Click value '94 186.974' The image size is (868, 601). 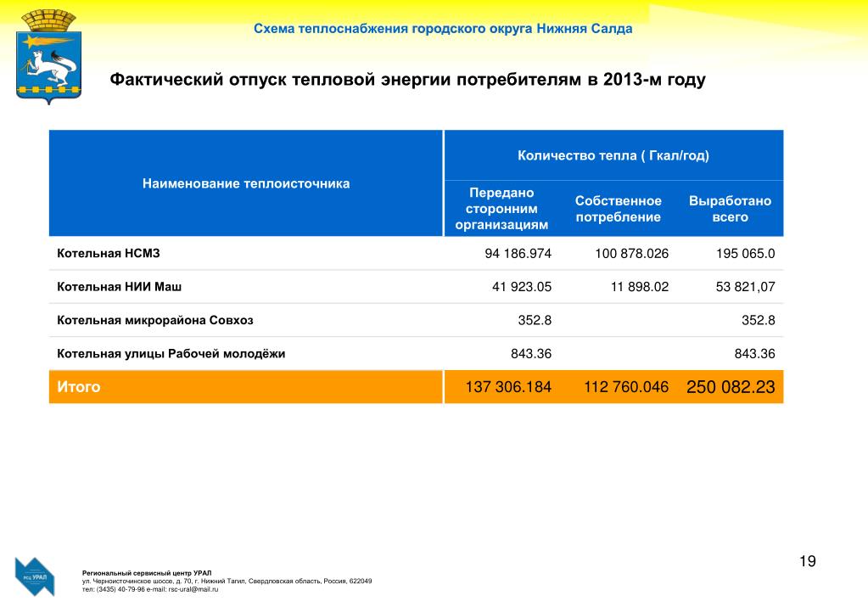[x=518, y=254]
